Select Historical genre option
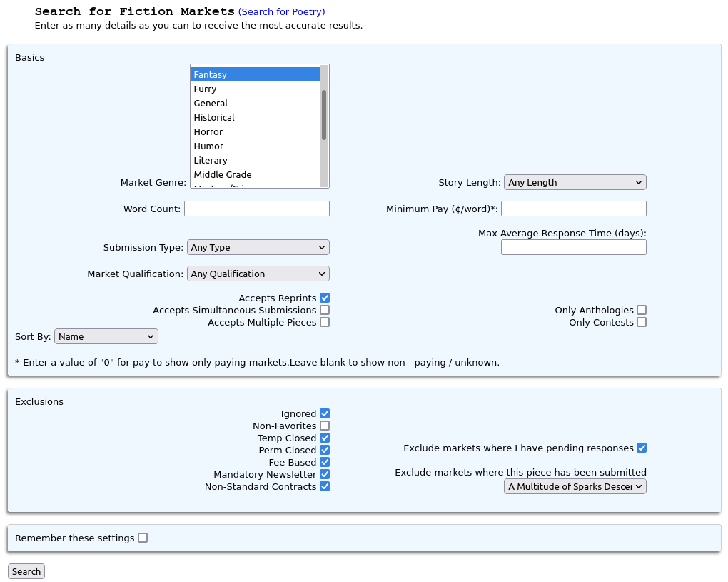 [256, 118]
